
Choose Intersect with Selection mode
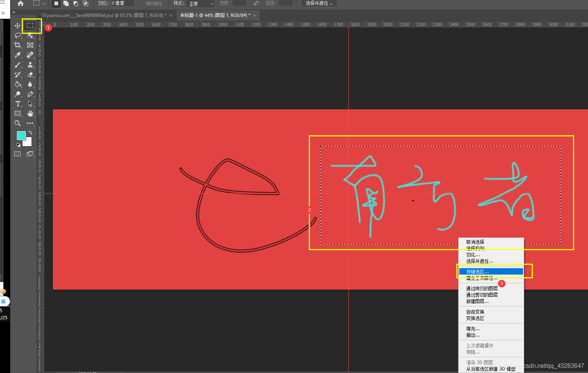(86, 3)
